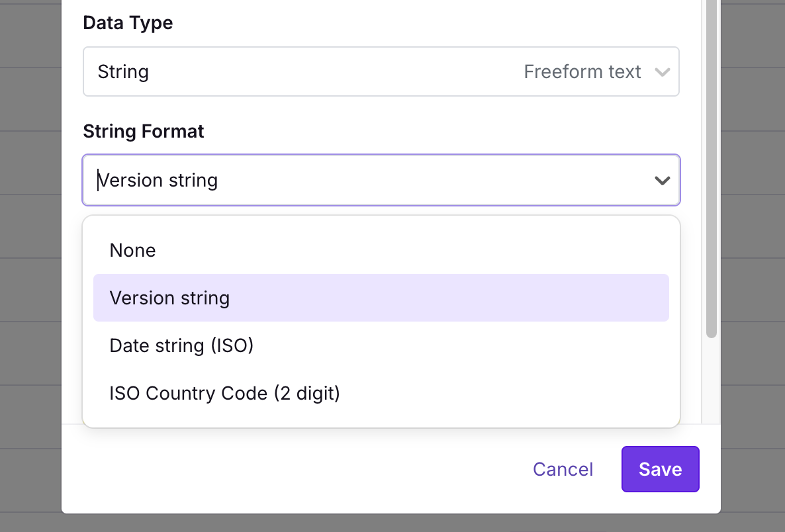Viewport: 785px width, 532px height.
Task: Cancel the dialog without saving
Action: (x=563, y=468)
